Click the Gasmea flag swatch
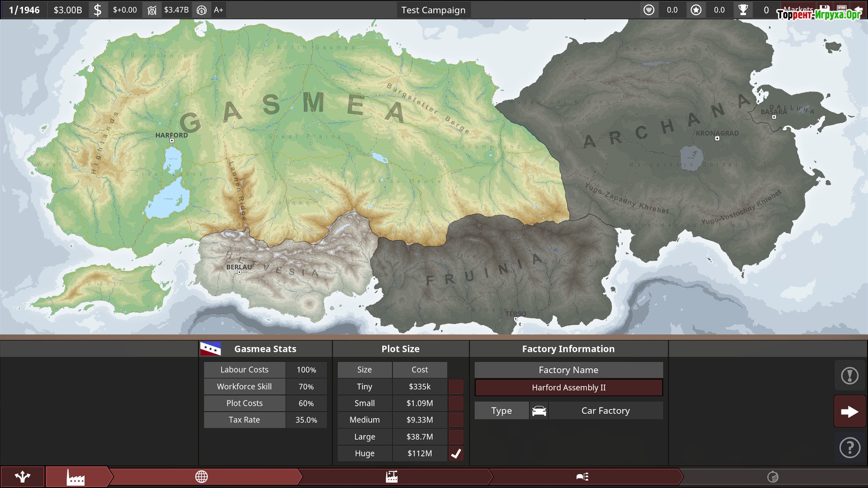The height and width of the screenshot is (488, 868). (210, 349)
